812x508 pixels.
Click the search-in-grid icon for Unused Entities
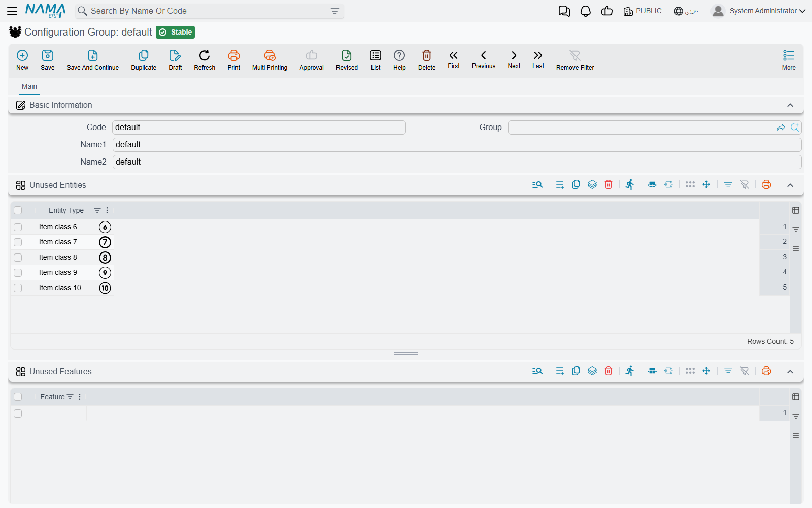[537, 185]
